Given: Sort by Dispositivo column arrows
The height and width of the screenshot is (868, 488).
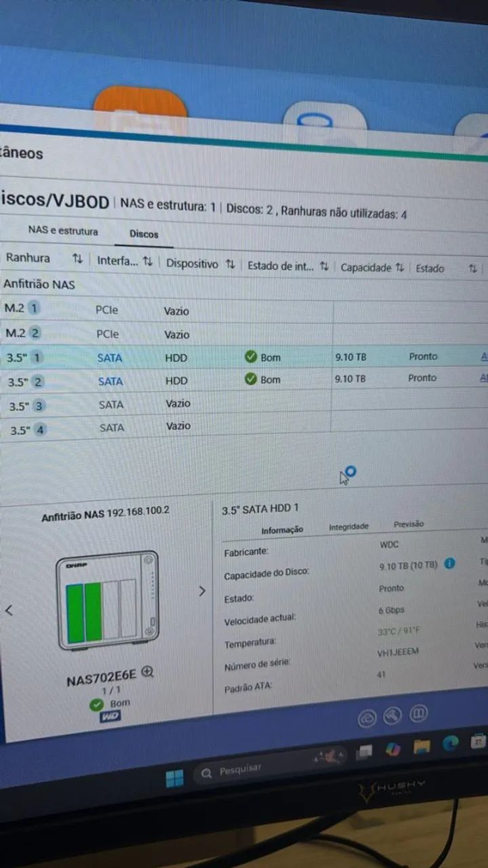Looking at the screenshot, I should click(x=230, y=264).
